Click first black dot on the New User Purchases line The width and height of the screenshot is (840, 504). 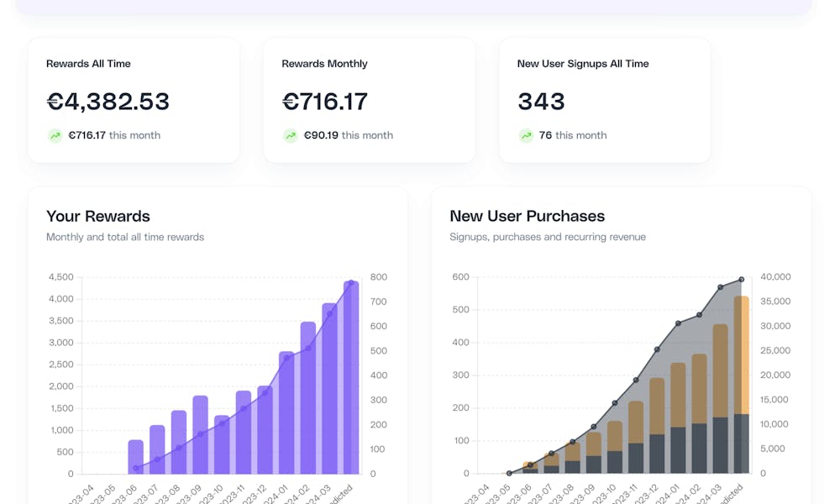click(509, 473)
